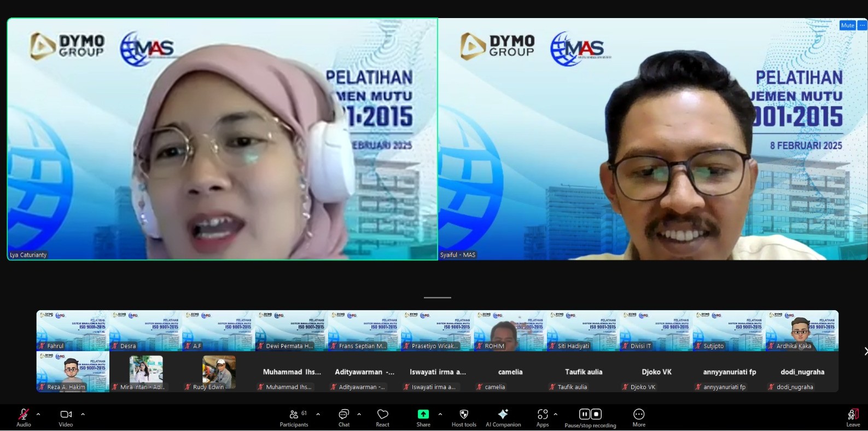Select Siti Hadiyati's thumbnail
This screenshot has height=431, width=868.
583,330
